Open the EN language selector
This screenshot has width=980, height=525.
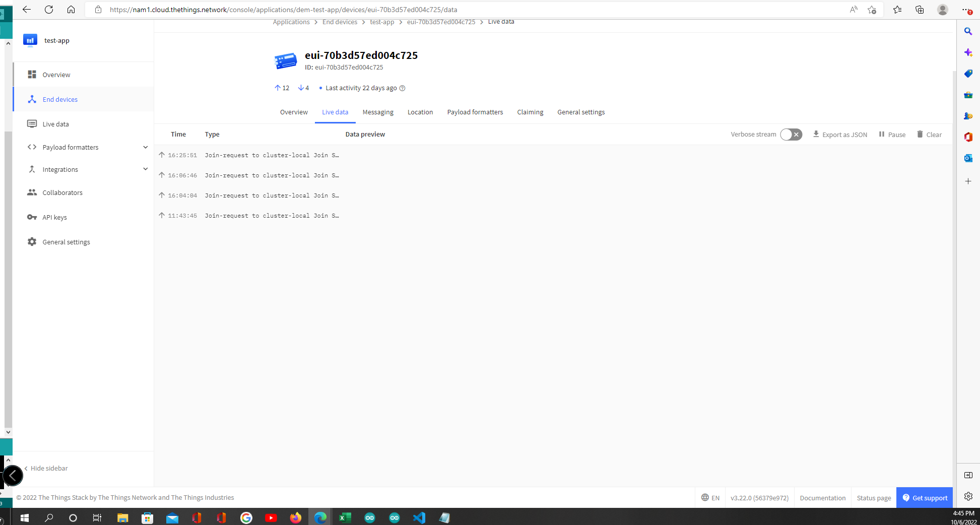[x=710, y=498]
